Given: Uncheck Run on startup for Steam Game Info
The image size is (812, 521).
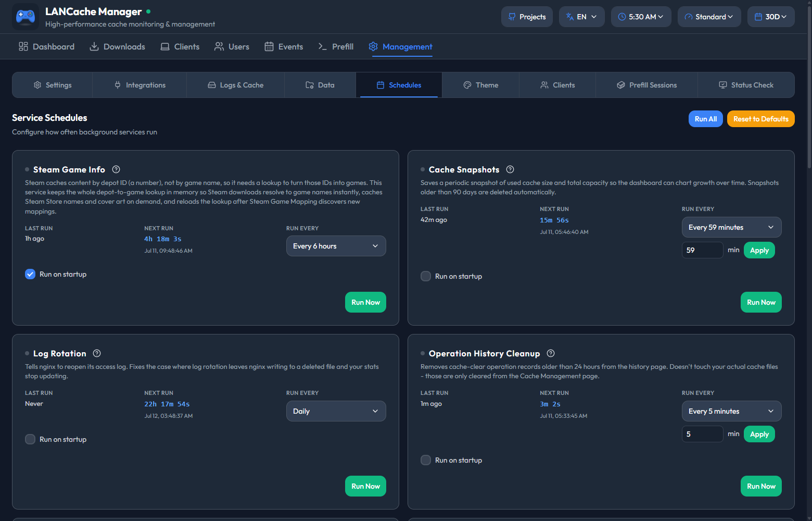Looking at the screenshot, I should coord(30,274).
